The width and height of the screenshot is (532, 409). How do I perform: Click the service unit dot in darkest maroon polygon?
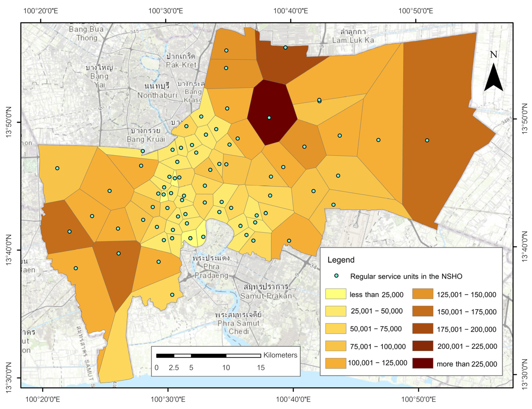point(269,118)
